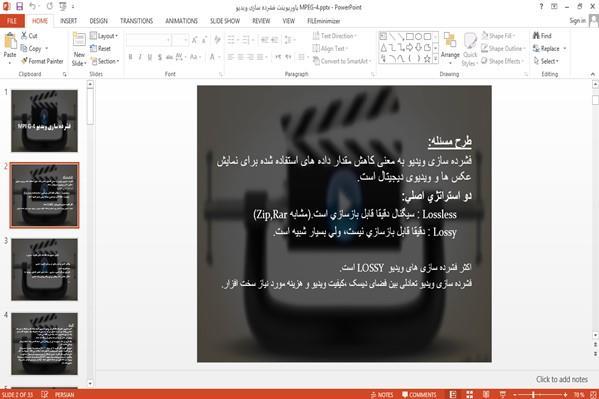The height and width of the screenshot is (399, 599).
Task: Click zoom out minus button
Action: [514, 395]
